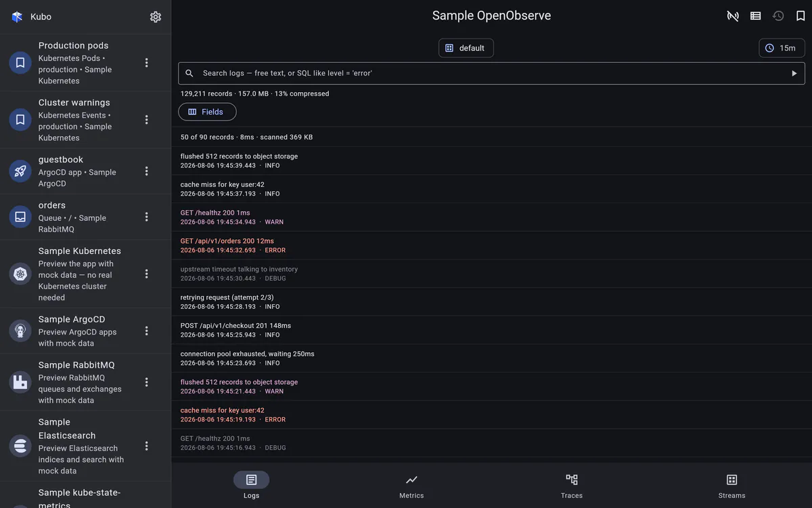Open the Cluster warnings bookmark icon

click(x=20, y=120)
